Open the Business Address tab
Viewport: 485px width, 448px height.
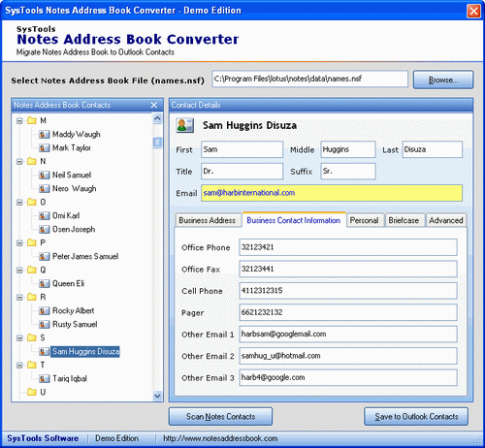tap(208, 220)
